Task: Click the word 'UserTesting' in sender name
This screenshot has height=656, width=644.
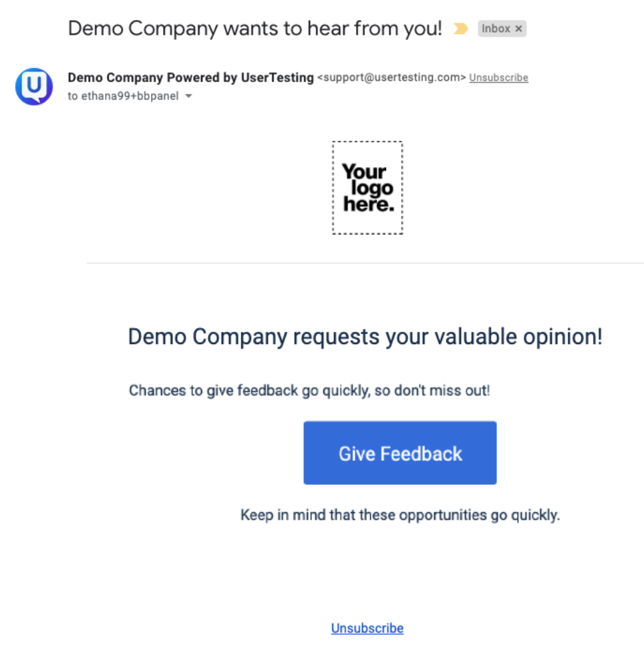Action: (x=277, y=77)
